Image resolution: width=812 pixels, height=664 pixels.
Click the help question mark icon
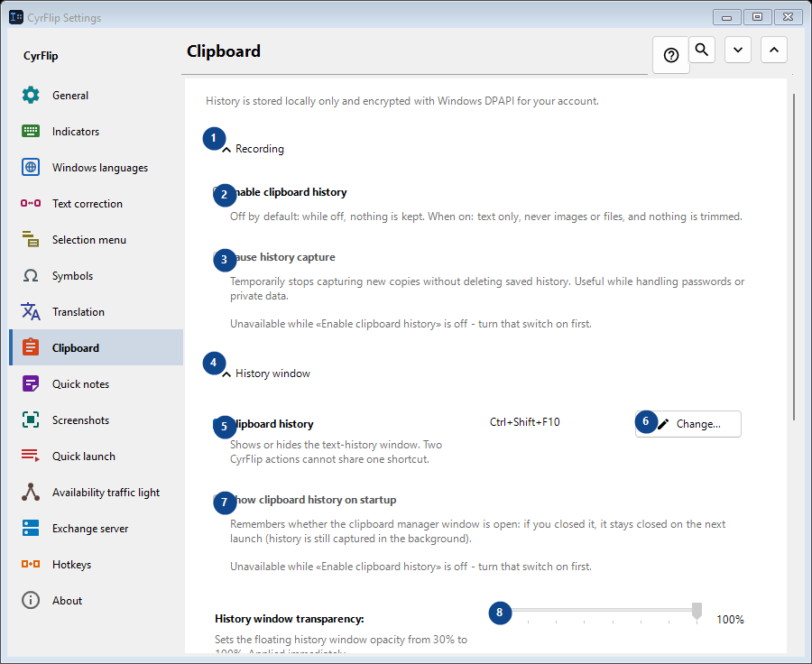671,55
